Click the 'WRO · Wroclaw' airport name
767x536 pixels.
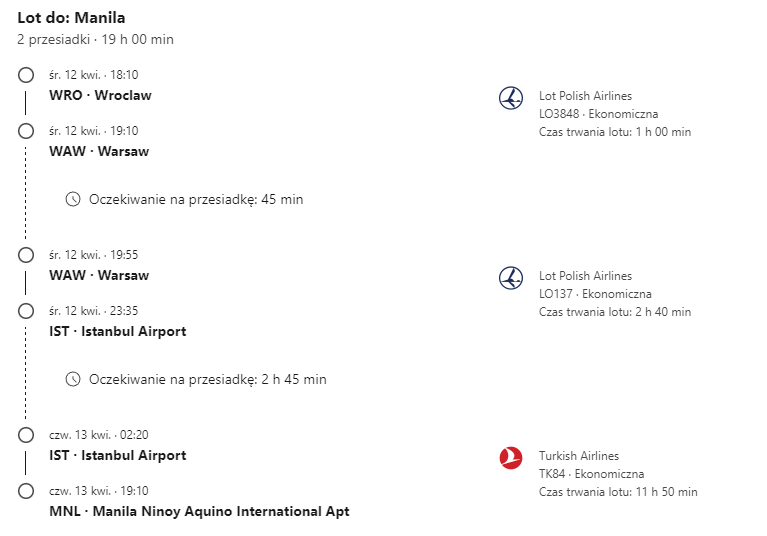tap(100, 95)
